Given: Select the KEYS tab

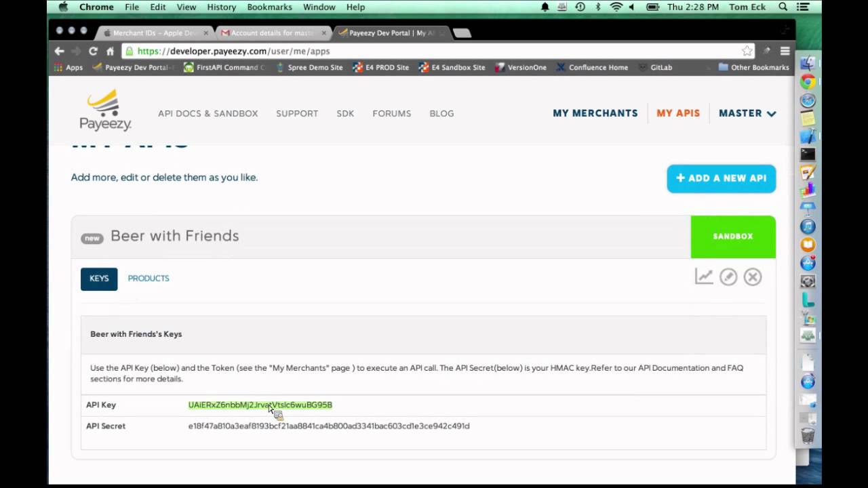Looking at the screenshot, I should click(99, 279).
